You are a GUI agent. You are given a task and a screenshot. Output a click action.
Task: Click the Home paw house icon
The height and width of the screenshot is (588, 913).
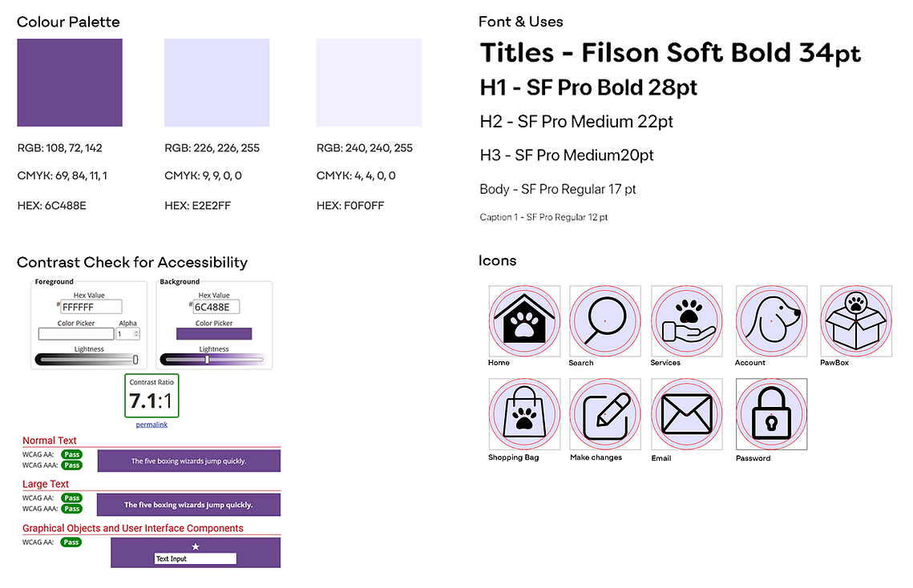[x=524, y=320]
